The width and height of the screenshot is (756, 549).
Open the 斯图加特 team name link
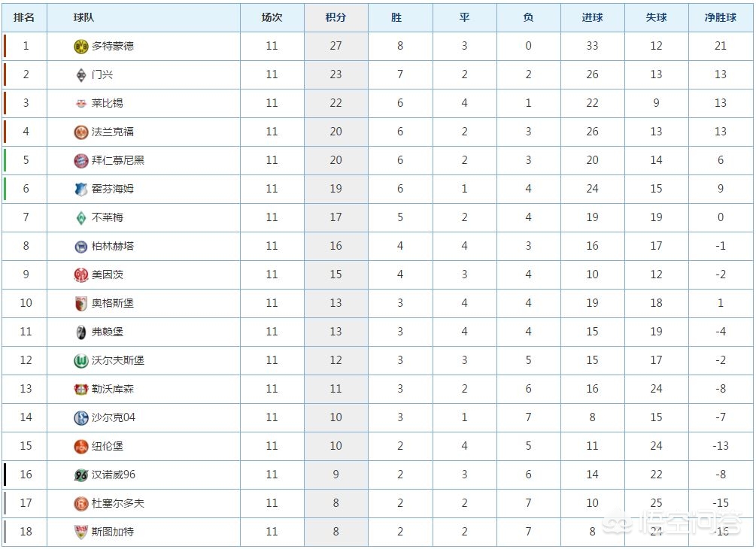click(x=113, y=532)
